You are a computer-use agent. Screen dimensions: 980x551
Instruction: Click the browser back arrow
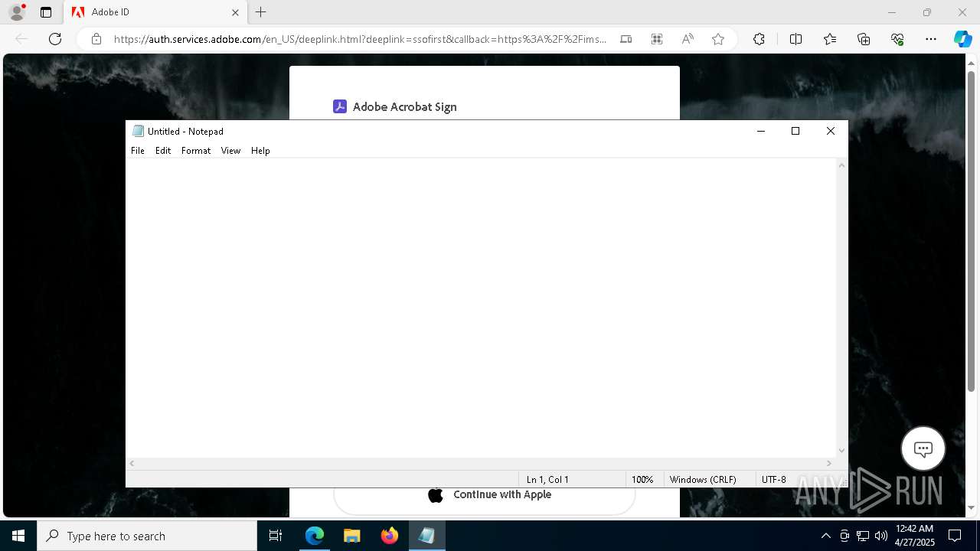tap(21, 39)
